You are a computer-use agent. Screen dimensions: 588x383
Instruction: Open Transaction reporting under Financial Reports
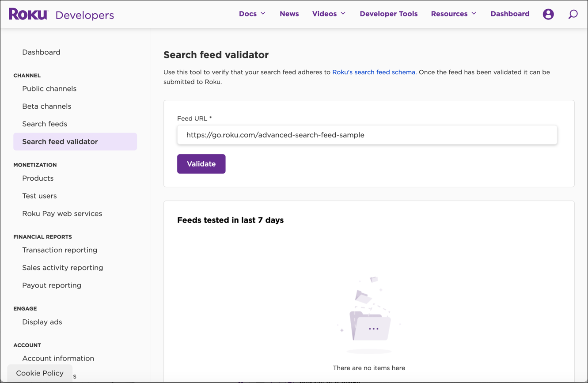[x=60, y=250]
